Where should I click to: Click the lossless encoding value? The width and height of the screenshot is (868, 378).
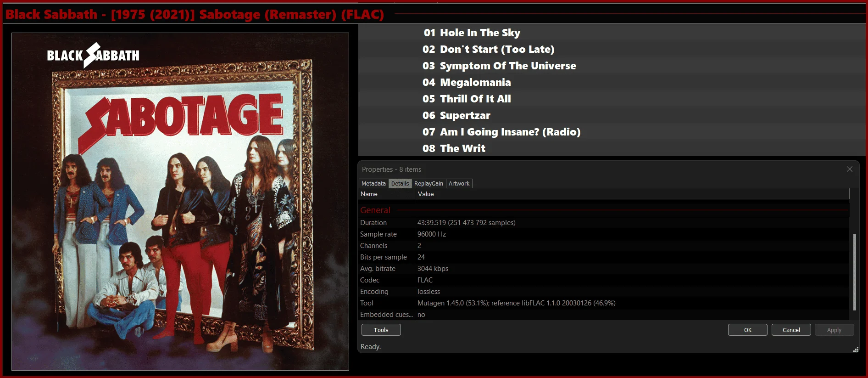pyautogui.click(x=428, y=291)
